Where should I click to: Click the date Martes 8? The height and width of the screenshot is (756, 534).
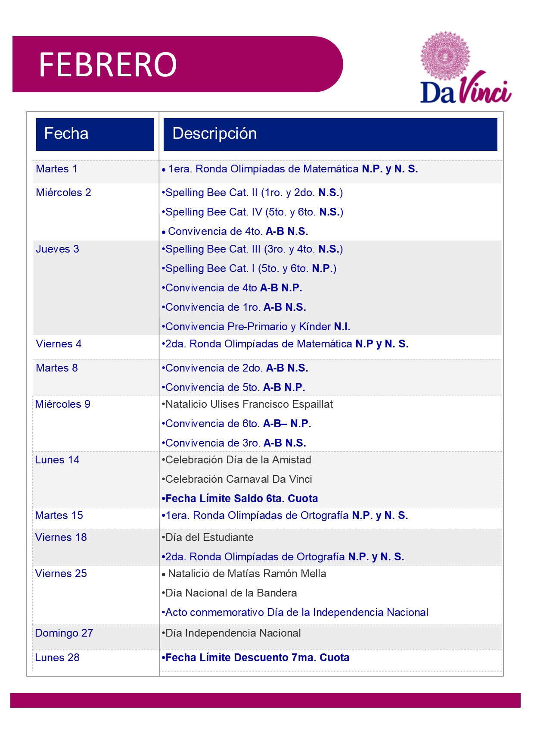pyautogui.click(x=57, y=368)
